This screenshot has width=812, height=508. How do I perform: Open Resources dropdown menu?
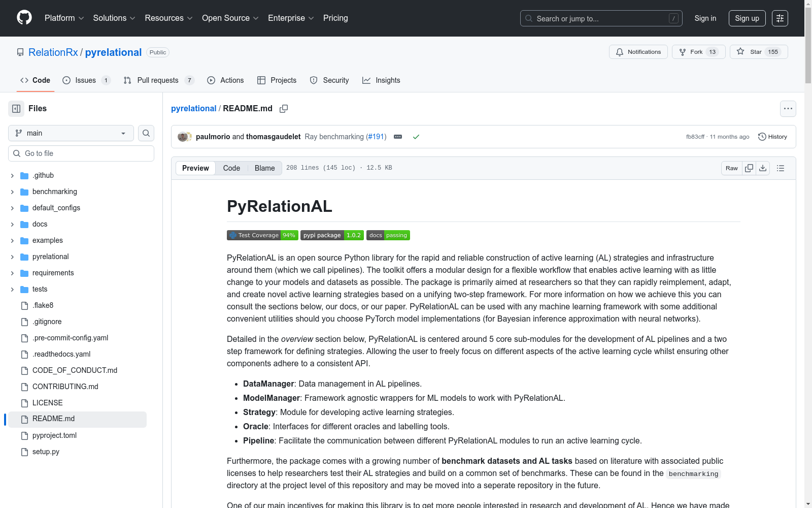tap(169, 18)
